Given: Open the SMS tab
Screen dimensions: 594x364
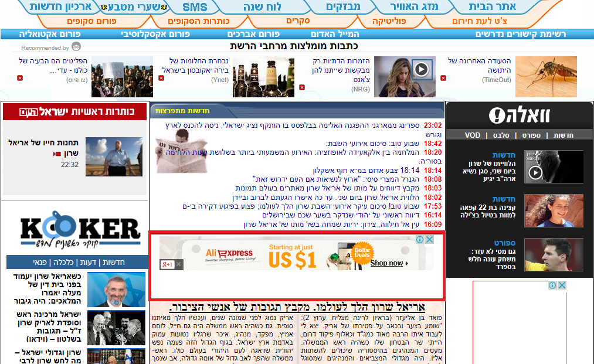Looking at the screenshot, I should [195, 7].
